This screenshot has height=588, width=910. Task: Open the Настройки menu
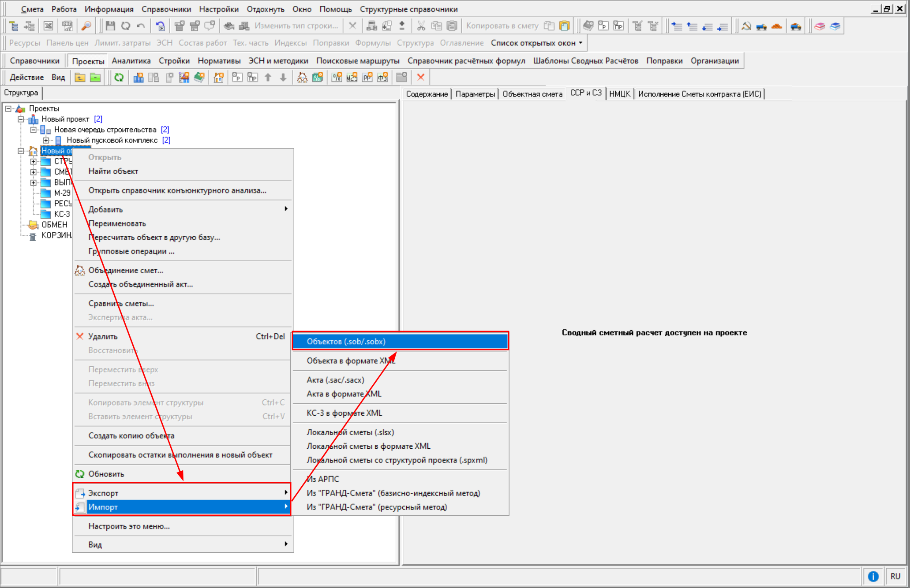(x=219, y=9)
